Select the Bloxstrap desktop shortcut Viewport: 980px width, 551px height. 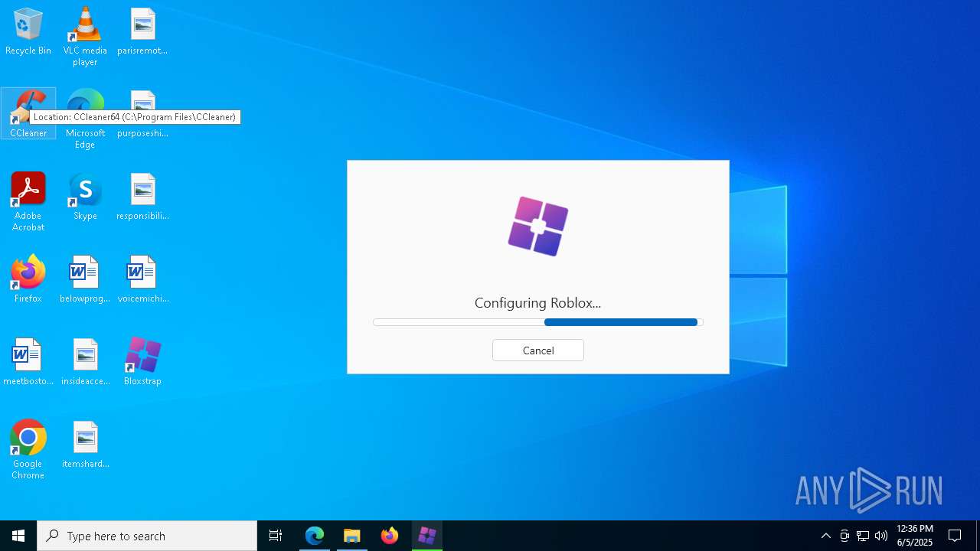[142, 362]
